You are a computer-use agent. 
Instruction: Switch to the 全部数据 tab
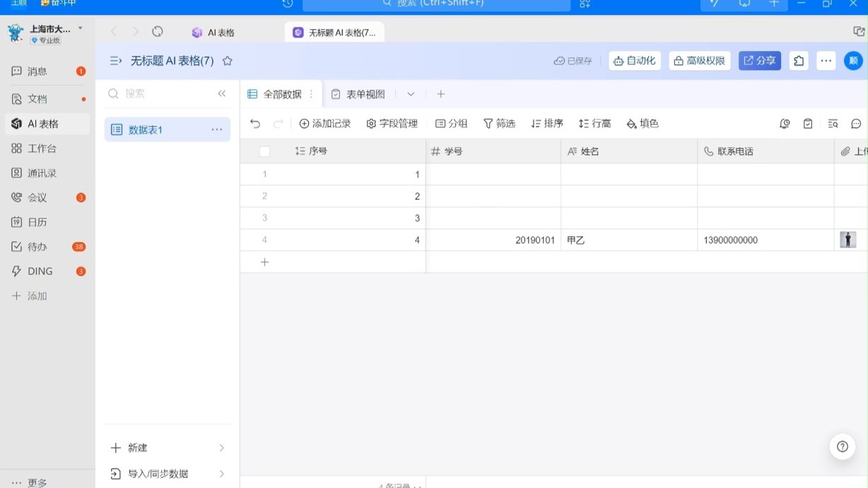tap(283, 93)
